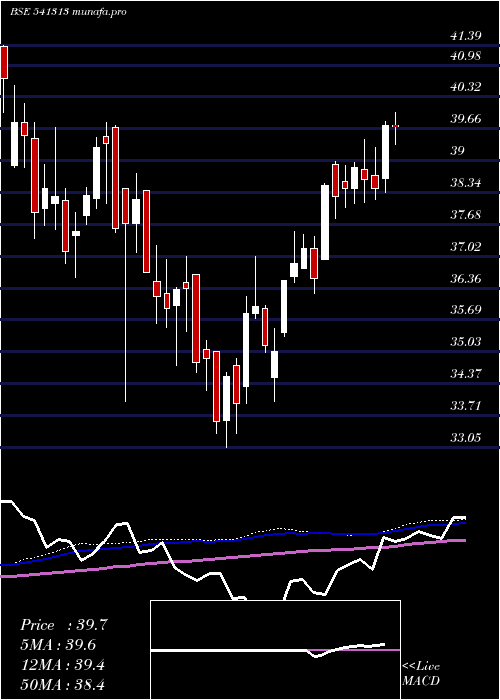Image resolution: width=500 pixels, height=700 pixels.
Task: Click the 39.66 price axis label
Action: coord(466,119)
